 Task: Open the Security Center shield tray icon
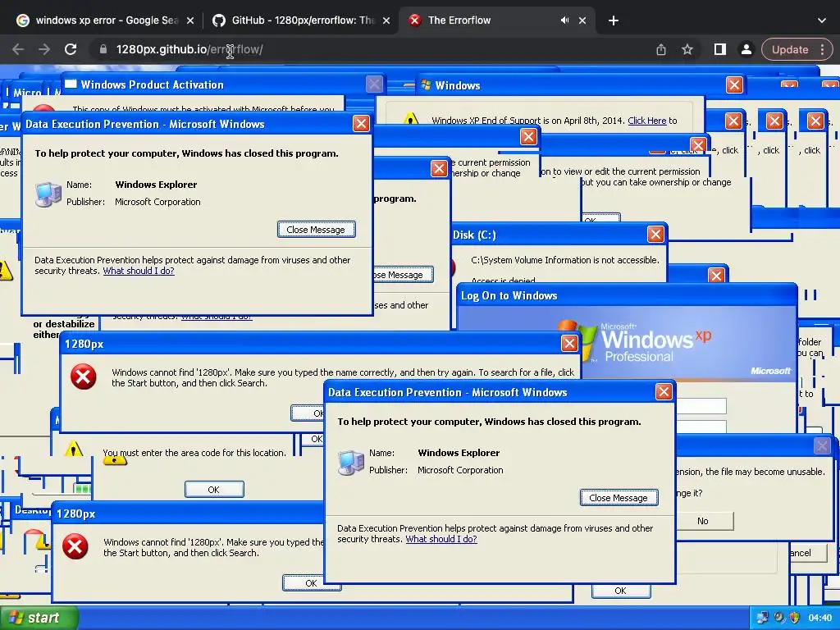(794, 618)
